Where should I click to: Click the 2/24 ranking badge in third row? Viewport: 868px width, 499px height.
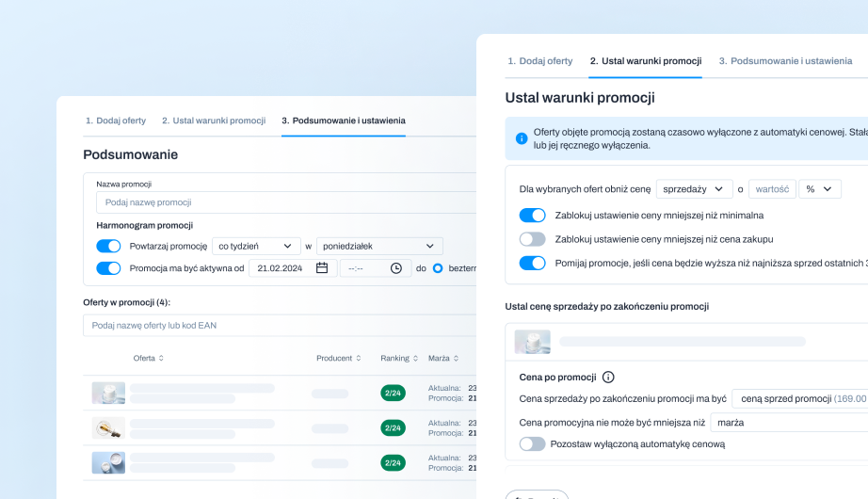click(x=393, y=462)
